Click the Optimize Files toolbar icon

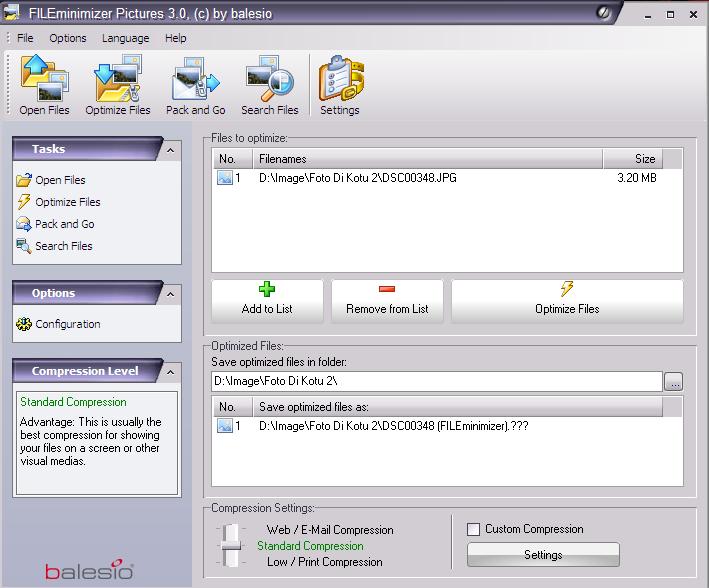pos(118,78)
